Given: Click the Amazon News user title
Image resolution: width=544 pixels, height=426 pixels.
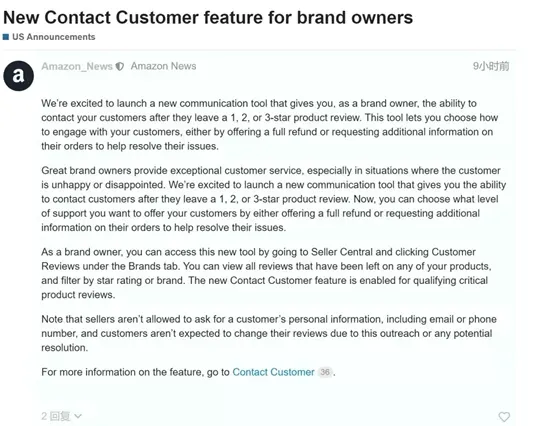Looking at the screenshot, I should (x=163, y=66).
